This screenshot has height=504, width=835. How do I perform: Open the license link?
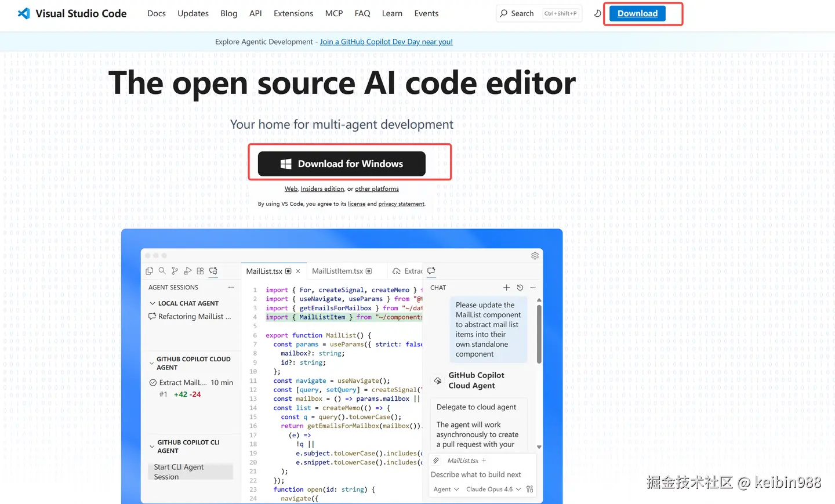tap(357, 204)
